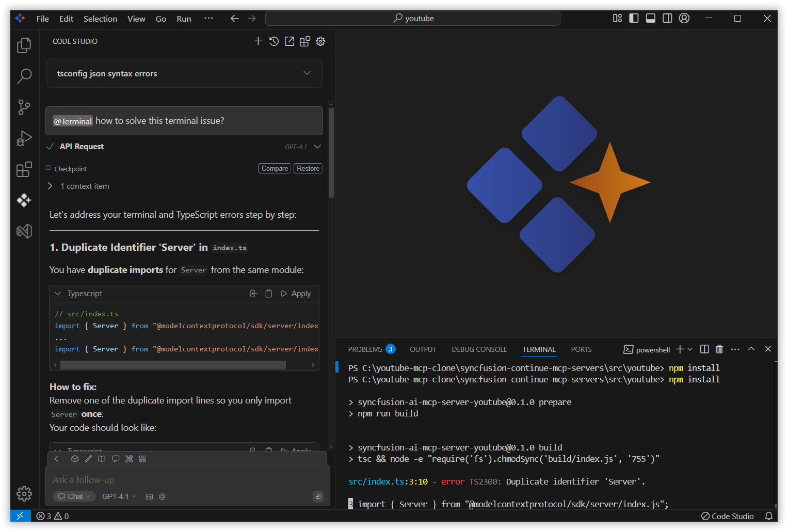Open the Accounts icon in title bar
Image resolution: width=788 pixels, height=532 pixels.
click(x=684, y=18)
